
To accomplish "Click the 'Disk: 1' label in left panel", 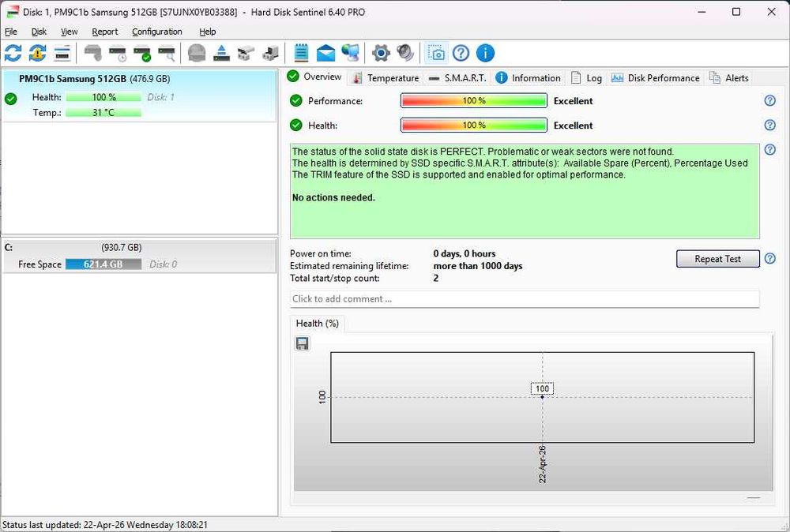I will (160, 97).
